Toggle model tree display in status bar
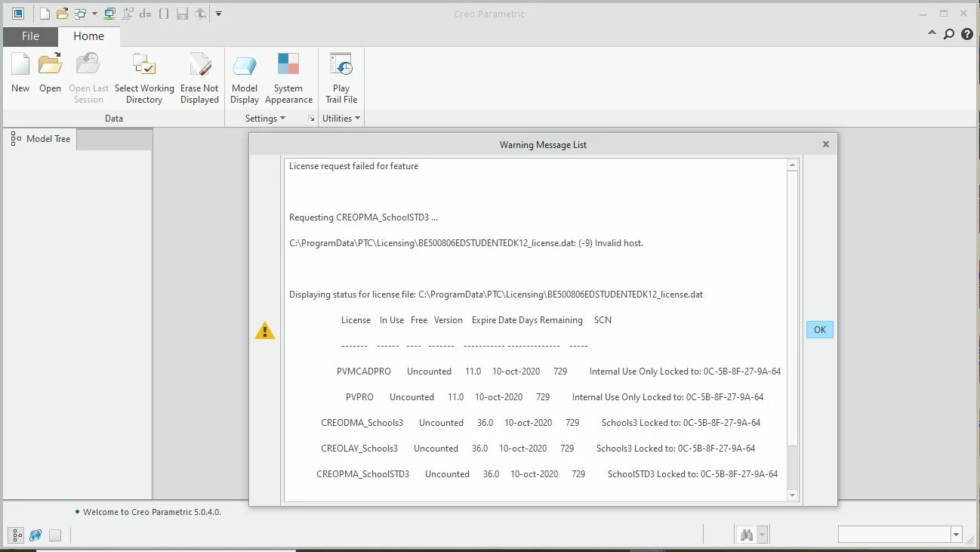Screen dimensions: 980x552 pos(16,535)
